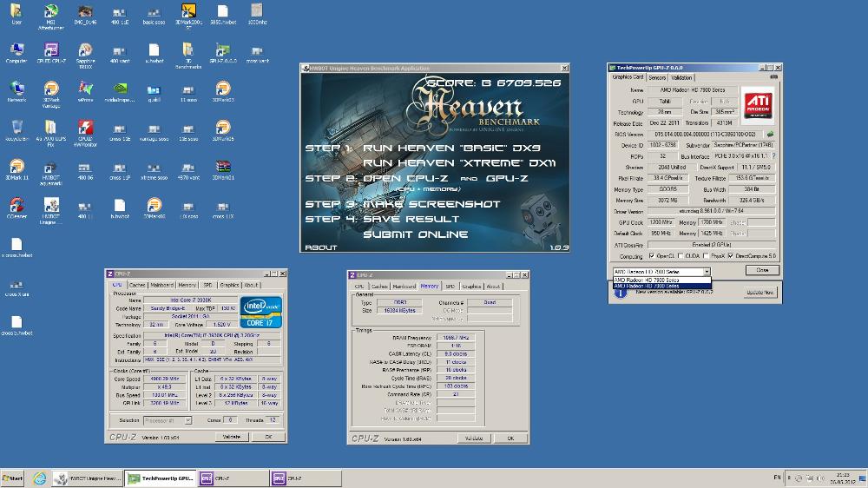This screenshot has height=488, width=868.
Task: Switch to the Validation tab in GPU-Z
Action: (681, 77)
